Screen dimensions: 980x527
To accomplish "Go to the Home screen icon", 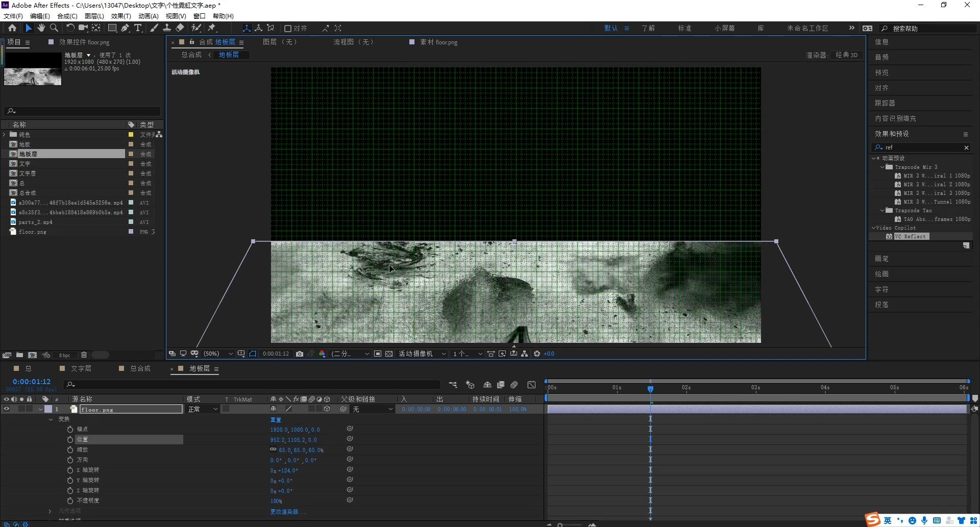I will [12, 28].
